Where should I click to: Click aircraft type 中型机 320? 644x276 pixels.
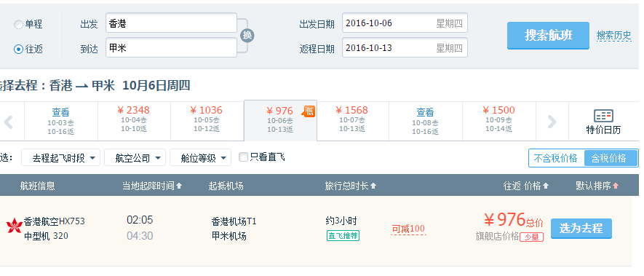pos(46,236)
